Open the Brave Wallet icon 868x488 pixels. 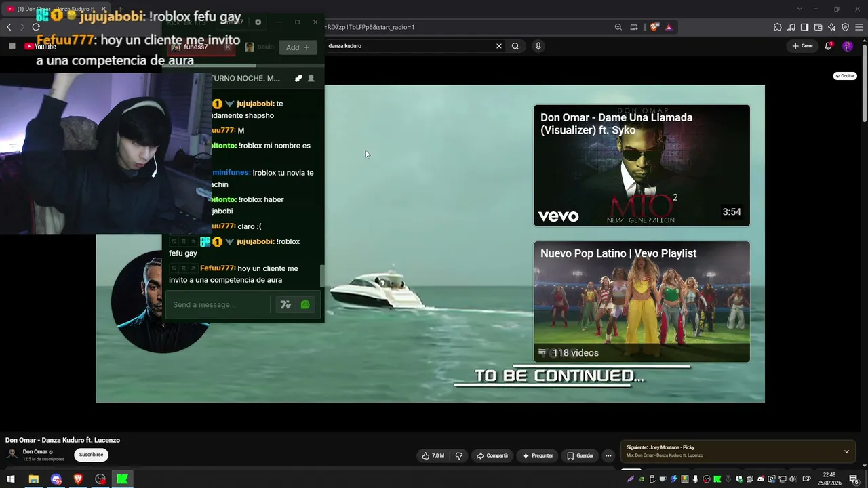pos(818,27)
